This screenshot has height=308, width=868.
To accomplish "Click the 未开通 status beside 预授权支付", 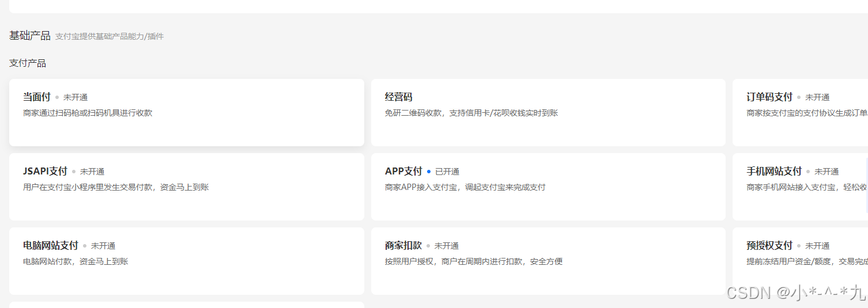I will point(817,246).
